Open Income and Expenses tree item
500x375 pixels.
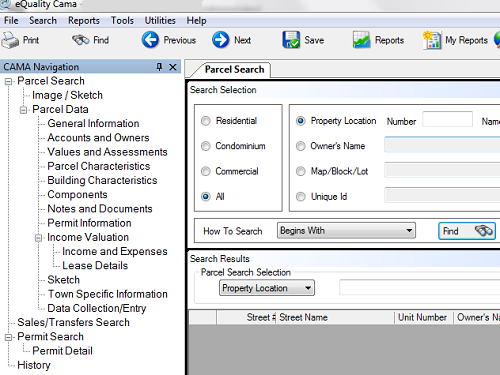(115, 252)
